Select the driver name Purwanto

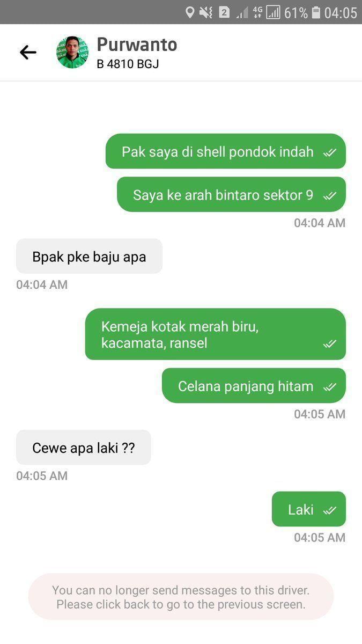click(137, 45)
